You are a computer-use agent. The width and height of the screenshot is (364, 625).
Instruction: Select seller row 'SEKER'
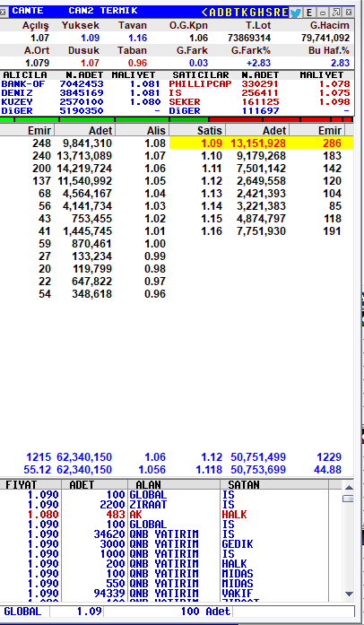coord(259,101)
